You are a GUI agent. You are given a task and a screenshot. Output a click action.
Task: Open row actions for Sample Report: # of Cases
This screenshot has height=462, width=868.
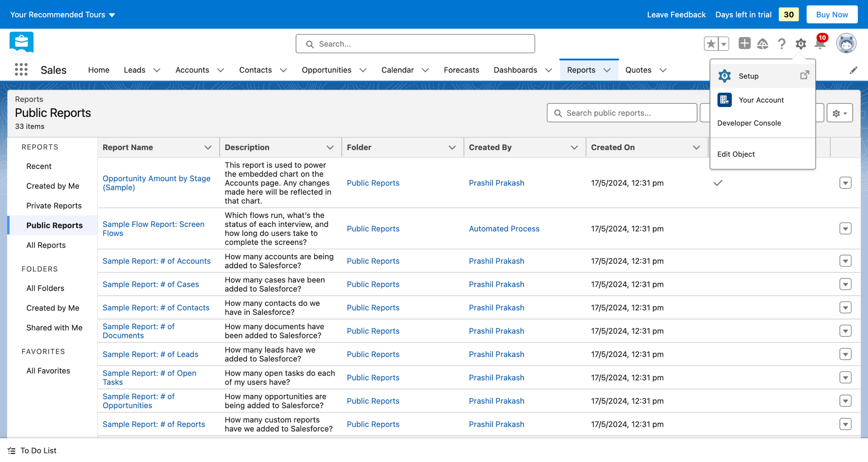coord(845,284)
